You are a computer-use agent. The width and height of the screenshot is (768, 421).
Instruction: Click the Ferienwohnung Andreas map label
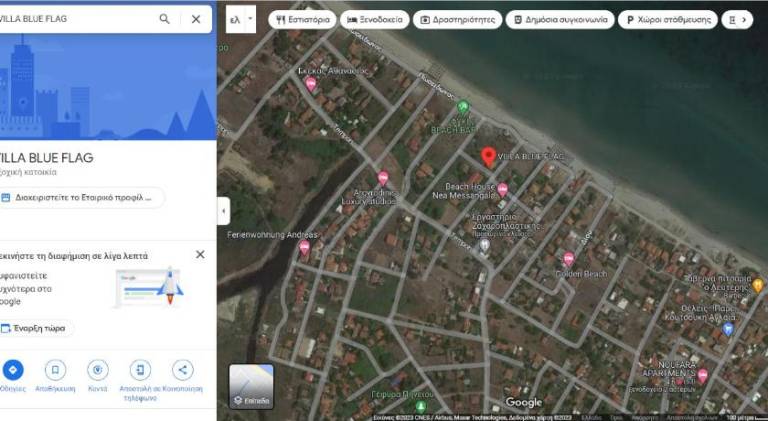pyautogui.click(x=272, y=235)
